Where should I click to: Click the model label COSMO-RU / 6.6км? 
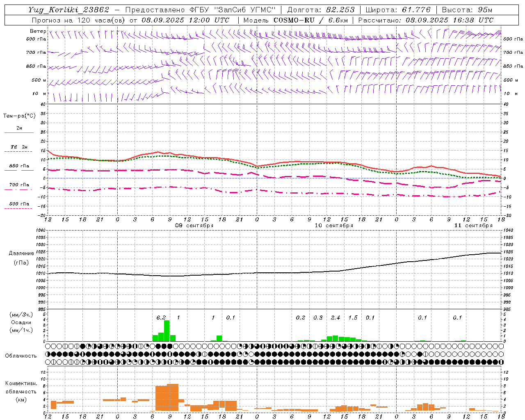click(x=311, y=20)
